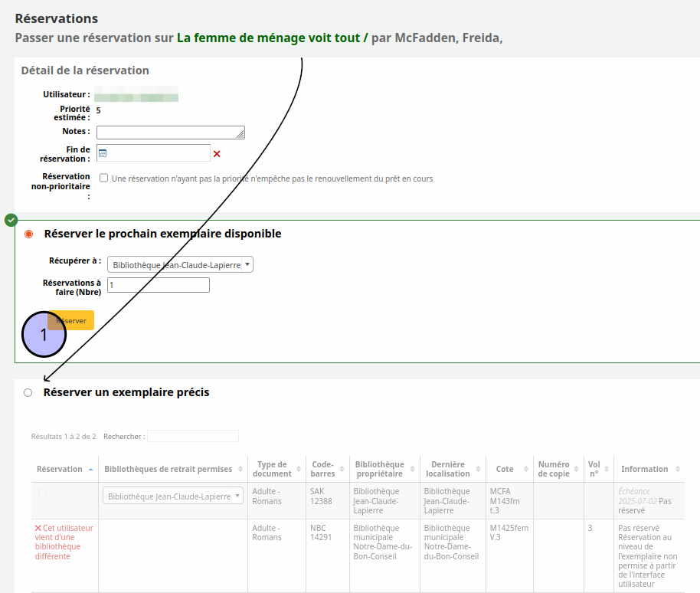Click Vol n° value 3 in NBC row
Screen dimensions: 700x593
590,528
